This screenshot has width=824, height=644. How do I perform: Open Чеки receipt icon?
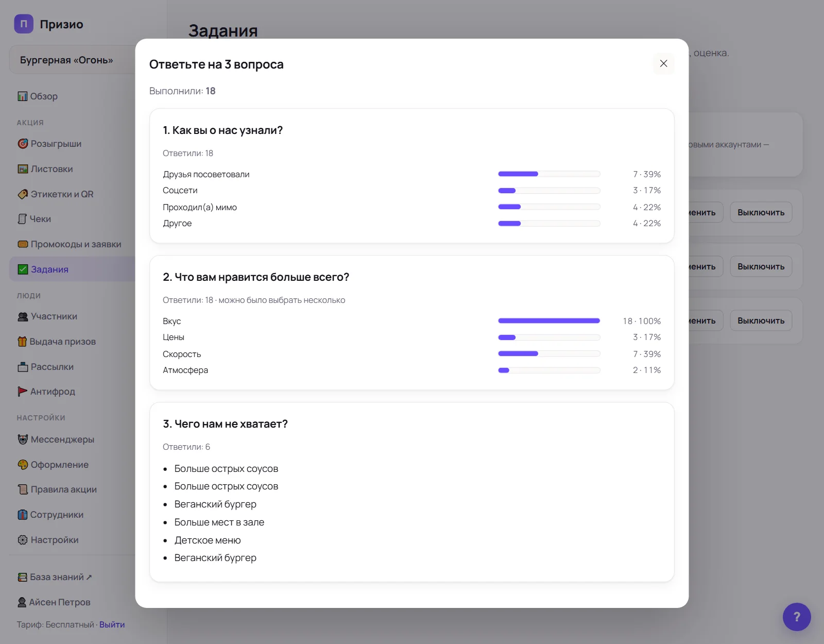pos(22,219)
